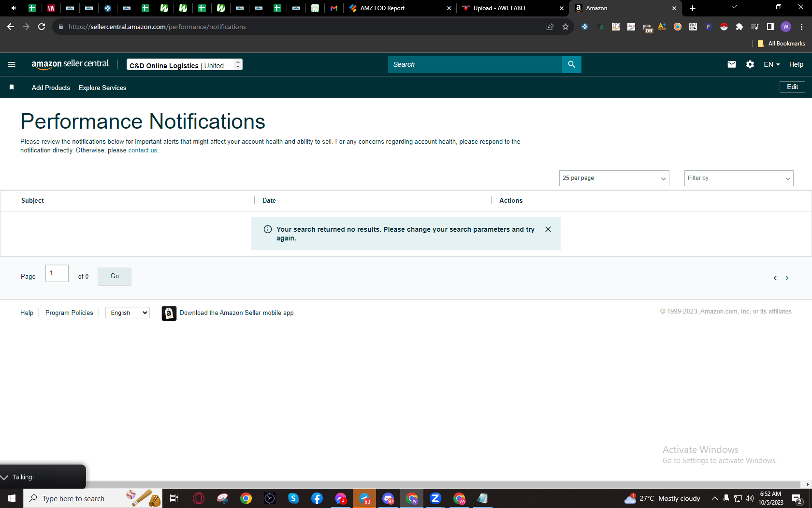Open a new browser tab
The height and width of the screenshot is (508, 812).
point(693,8)
